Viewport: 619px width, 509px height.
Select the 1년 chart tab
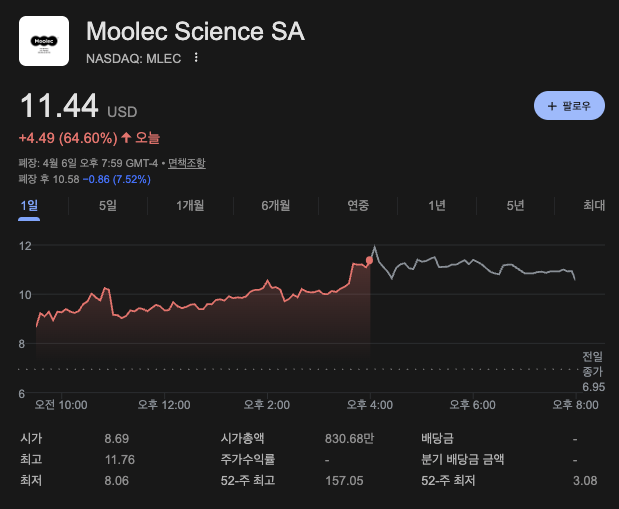[437, 205]
